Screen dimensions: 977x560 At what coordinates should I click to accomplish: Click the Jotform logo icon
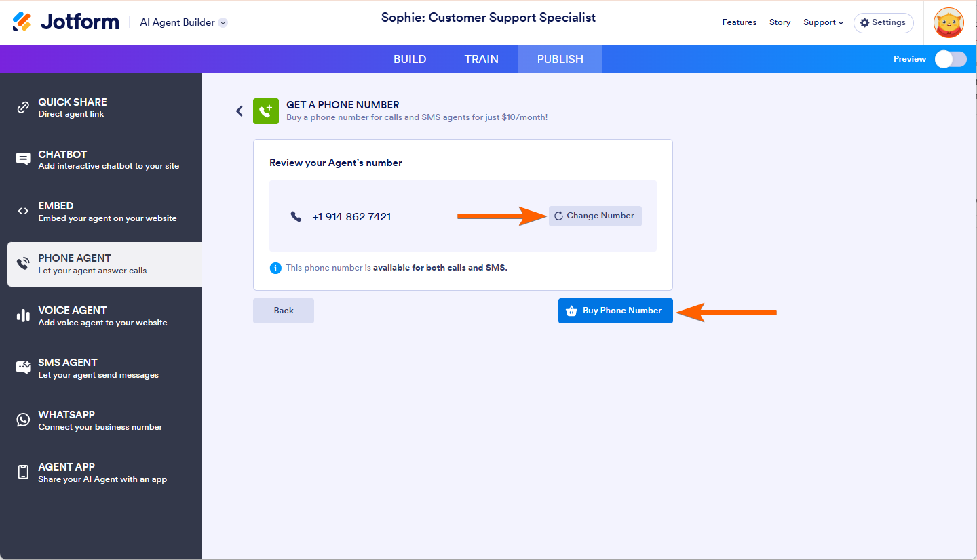(22, 22)
